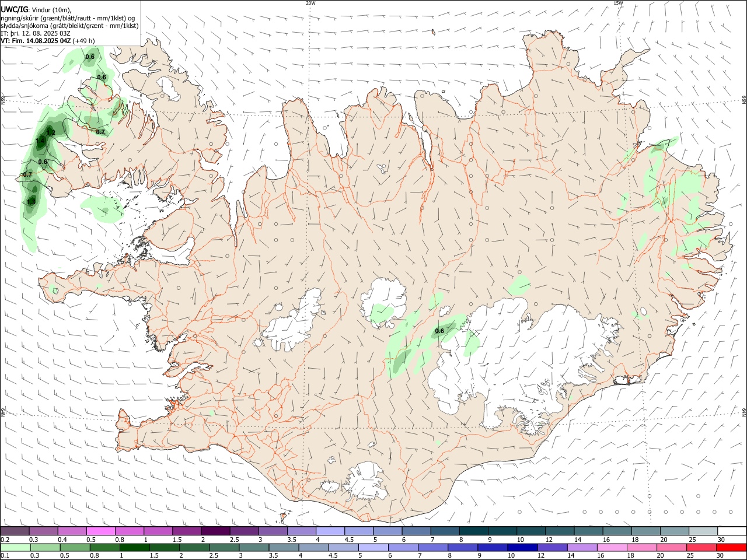
Task: Pick the lilac rain swatch between 14 and 16
Action: (582, 547)
